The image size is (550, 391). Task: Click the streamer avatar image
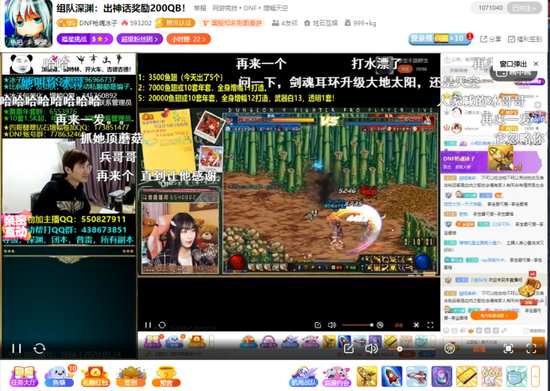(28, 24)
